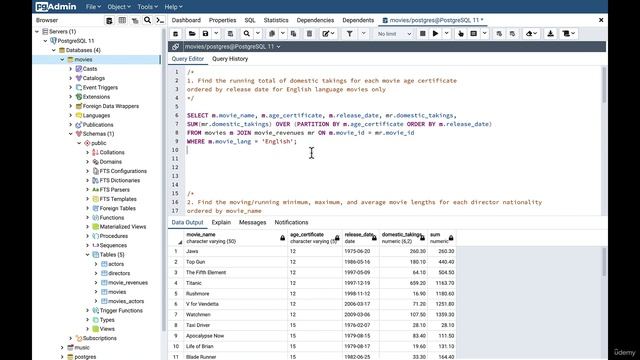Select the Materialized Views tree item
The width and height of the screenshot is (640, 360).
coord(123,227)
